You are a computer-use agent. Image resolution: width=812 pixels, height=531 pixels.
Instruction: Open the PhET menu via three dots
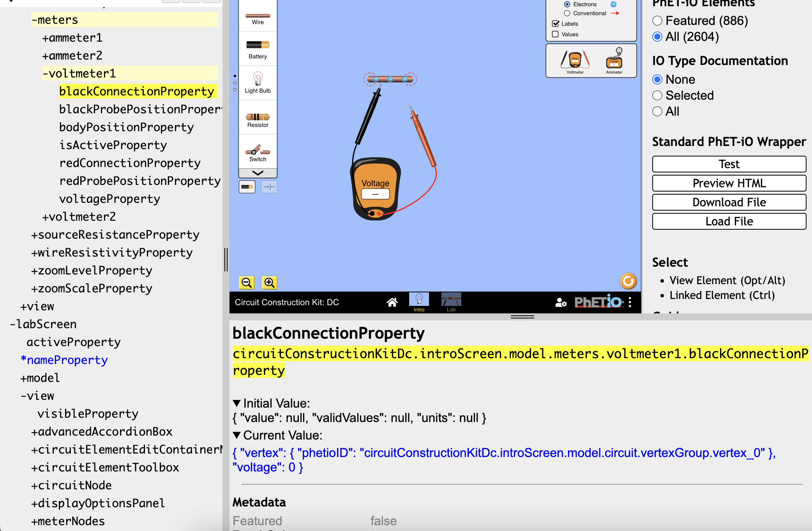(x=630, y=302)
